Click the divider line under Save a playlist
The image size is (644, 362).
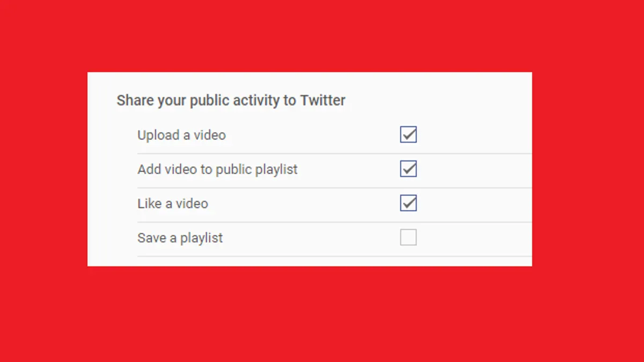click(x=334, y=256)
